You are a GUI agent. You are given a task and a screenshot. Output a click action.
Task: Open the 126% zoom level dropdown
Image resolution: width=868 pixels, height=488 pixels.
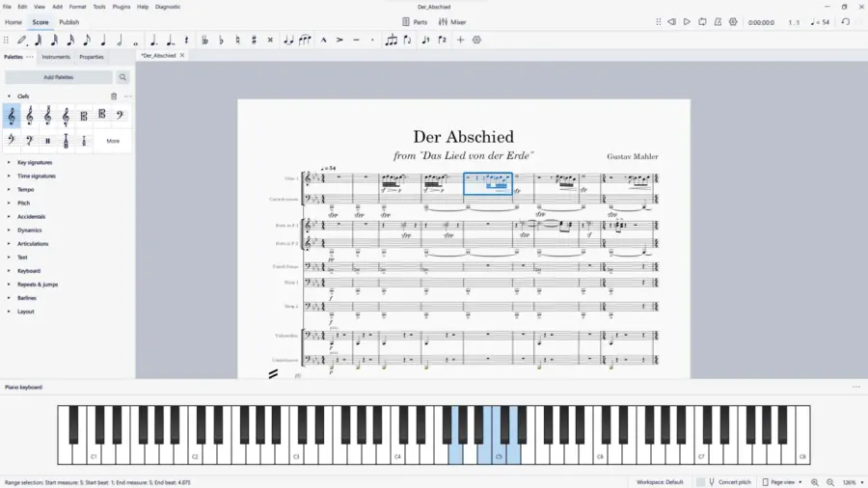click(x=853, y=482)
